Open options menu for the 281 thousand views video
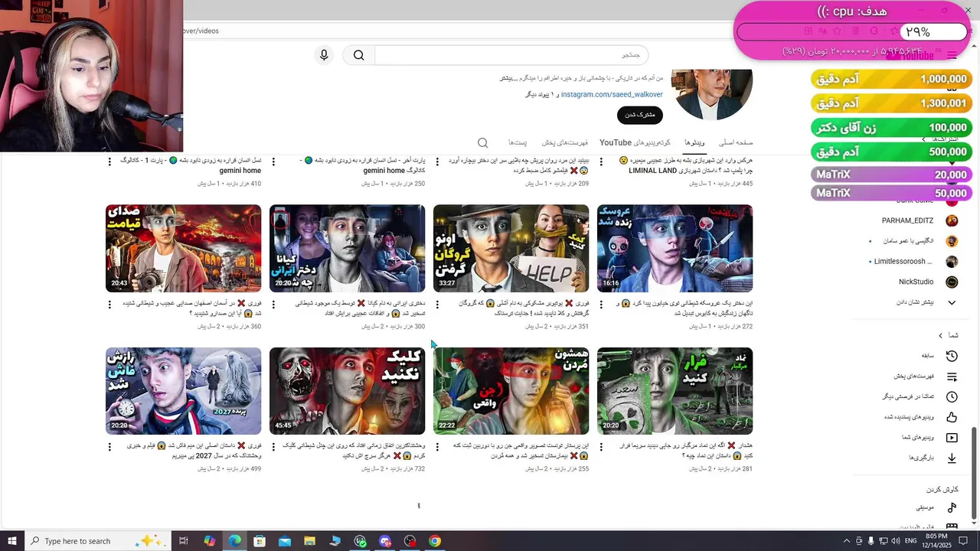The height and width of the screenshot is (551, 980). pos(601,447)
